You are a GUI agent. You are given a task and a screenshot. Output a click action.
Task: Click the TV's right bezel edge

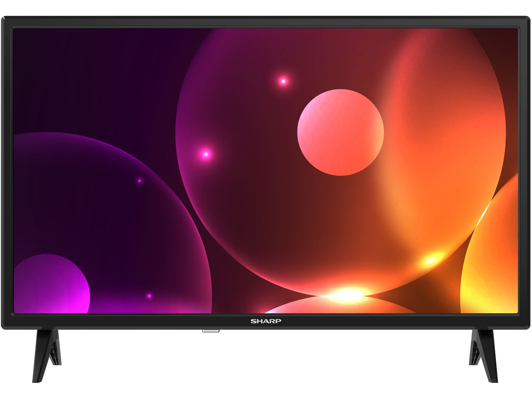point(524,170)
